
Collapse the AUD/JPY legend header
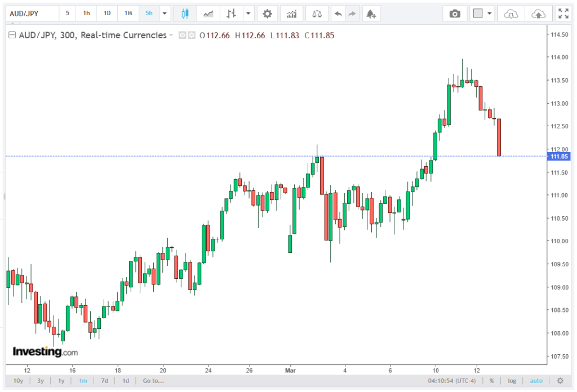point(11,35)
